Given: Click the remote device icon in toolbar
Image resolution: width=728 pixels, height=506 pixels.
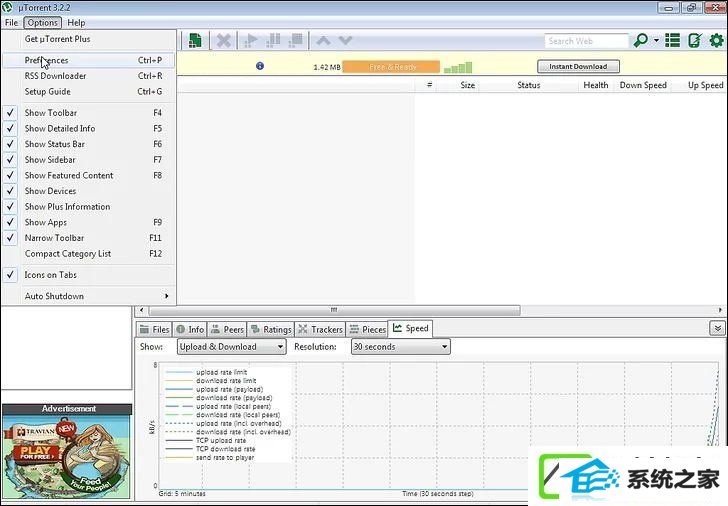Looking at the screenshot, I should 695,40.
